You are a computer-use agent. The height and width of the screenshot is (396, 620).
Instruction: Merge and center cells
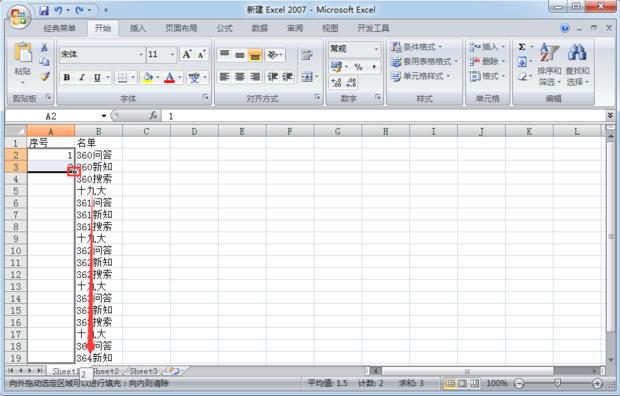tap(307, 76)
